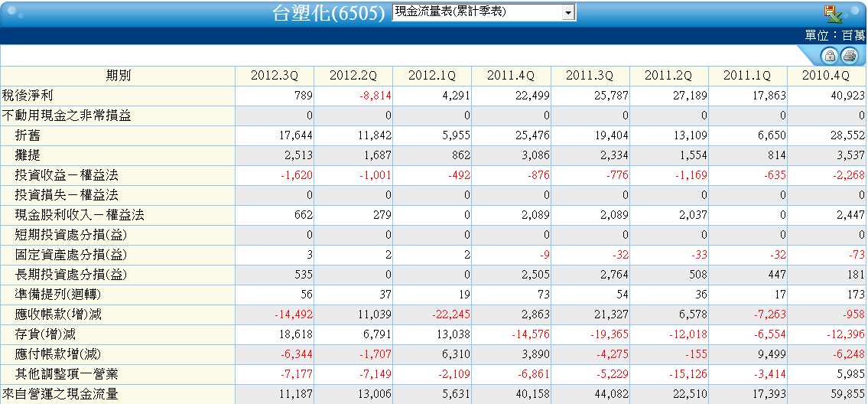Click the red -8,814 value
Screen dimensions: 868x404
coord(375,96)
